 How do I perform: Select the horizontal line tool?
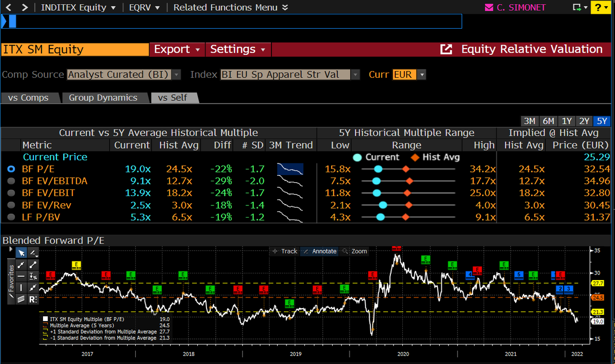(22, 276)
